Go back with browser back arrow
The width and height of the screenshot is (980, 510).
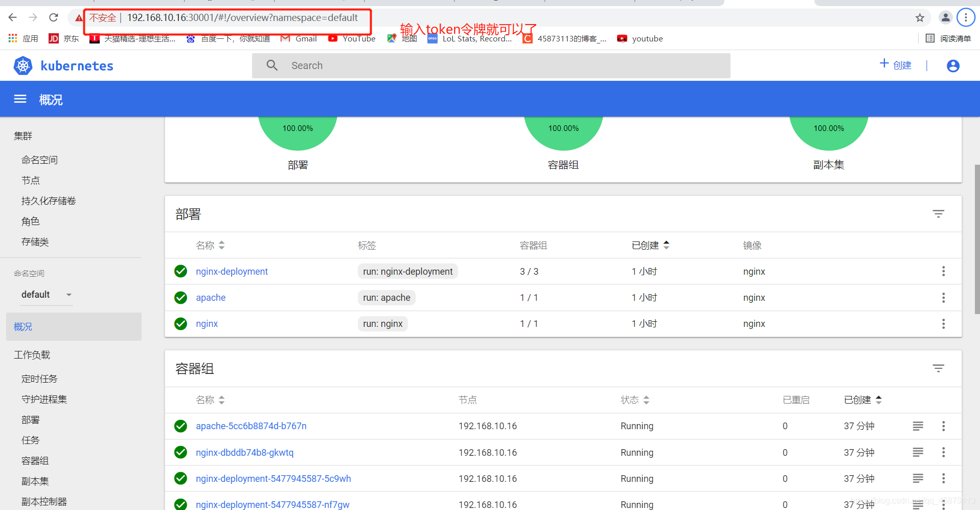pyautogui.click(x=13, y=17)
